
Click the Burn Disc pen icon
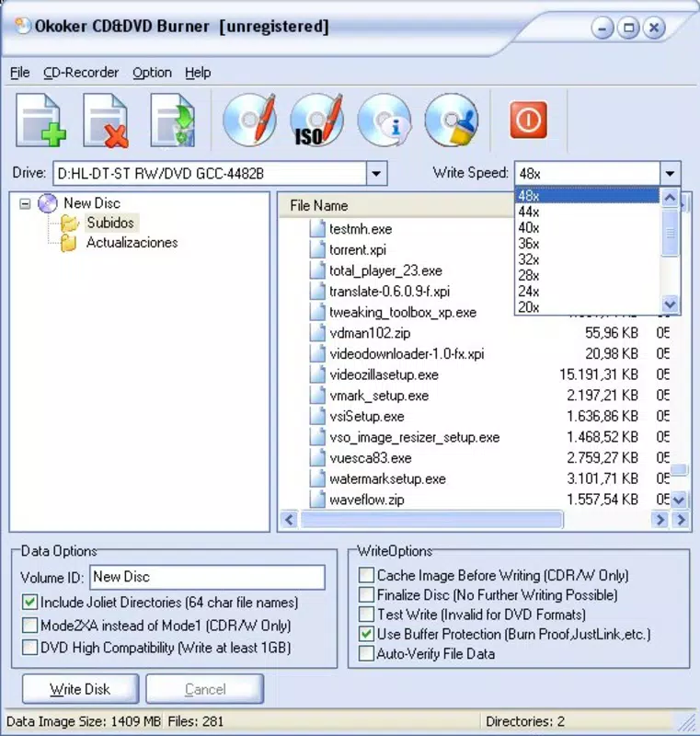(250, 120)
